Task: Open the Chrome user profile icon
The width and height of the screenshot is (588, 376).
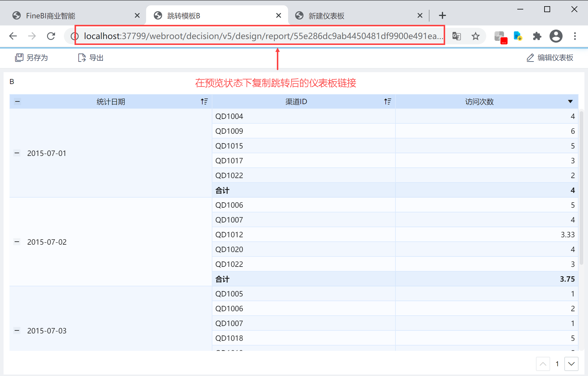Action: coord(556,36)
